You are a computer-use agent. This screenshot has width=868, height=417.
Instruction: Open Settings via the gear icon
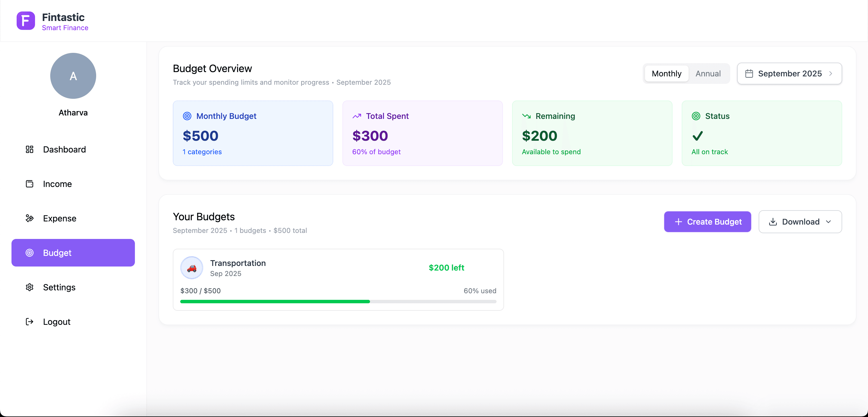tap(30, 287)
